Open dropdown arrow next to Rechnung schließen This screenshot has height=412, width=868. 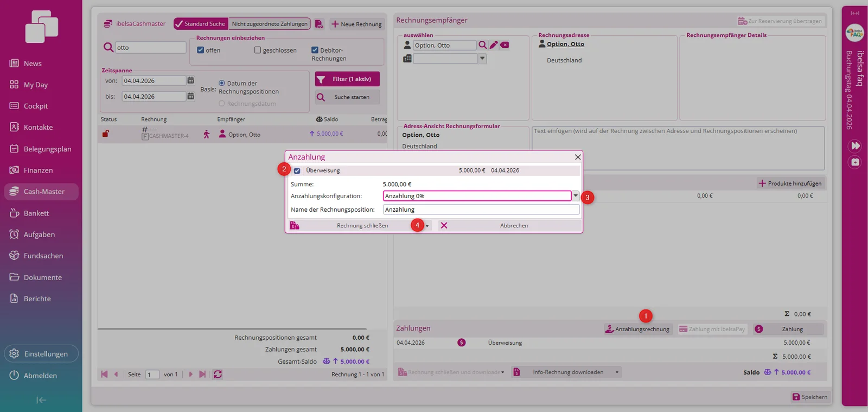pos(427,226)
